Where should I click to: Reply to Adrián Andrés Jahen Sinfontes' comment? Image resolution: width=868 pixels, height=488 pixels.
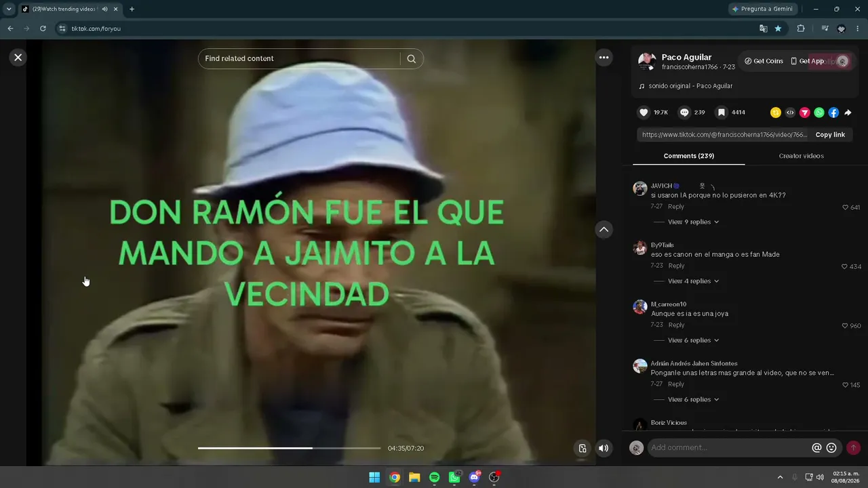(x=676, y=384)
